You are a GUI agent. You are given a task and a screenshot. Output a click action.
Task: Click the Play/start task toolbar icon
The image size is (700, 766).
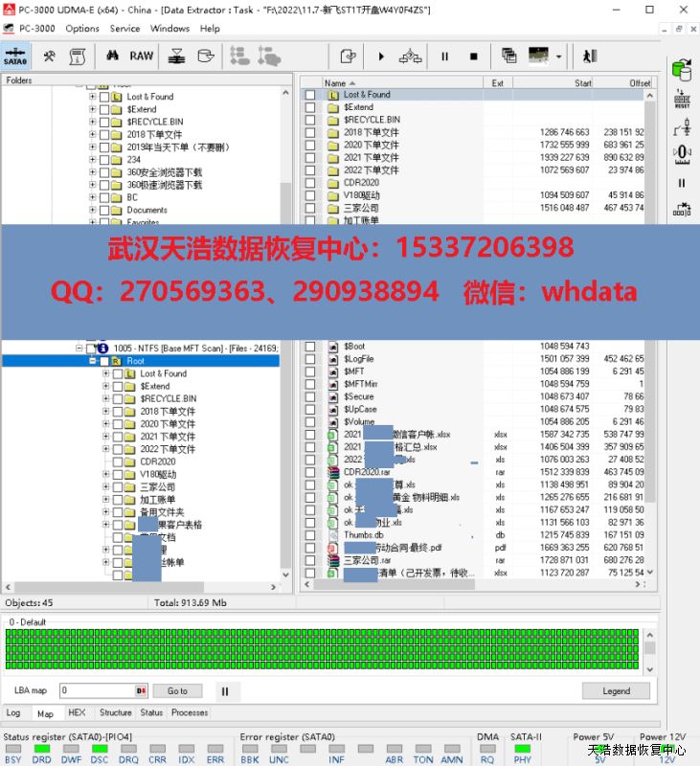(381, 56)
